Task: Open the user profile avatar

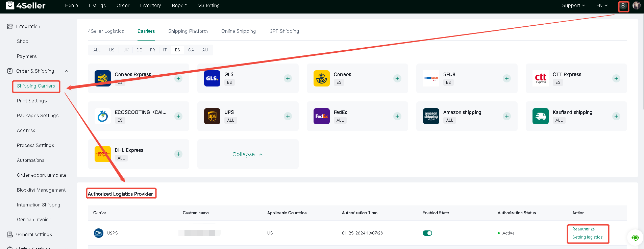Action: 637,5
